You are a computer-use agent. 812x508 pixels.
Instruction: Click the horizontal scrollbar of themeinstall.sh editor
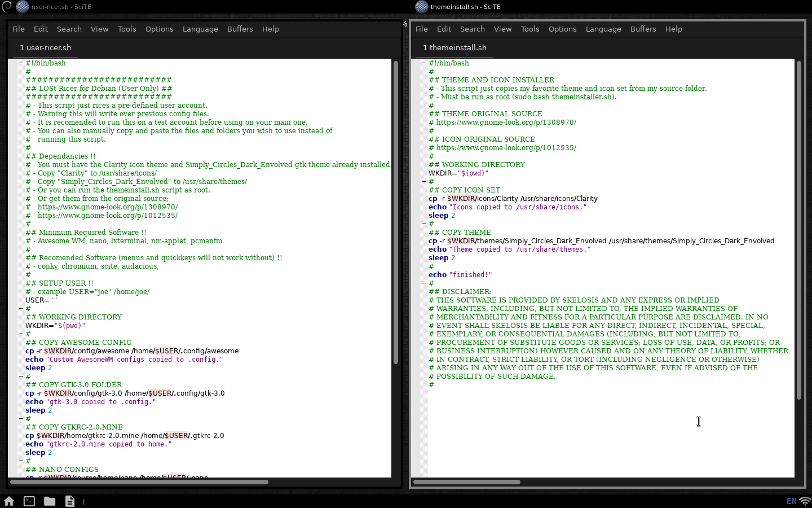(467, 482)
